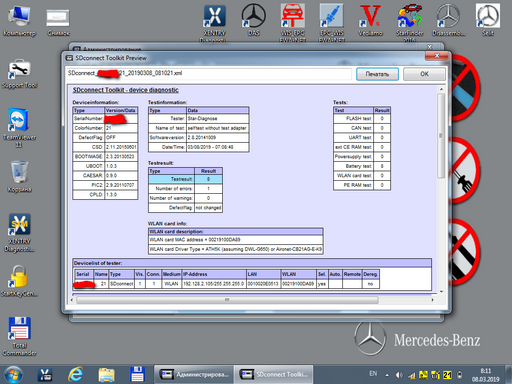This screenshot has width=512, height=384.
Task: Click the yellow 21 SDconnect tray icon
Action: (447, 375)
